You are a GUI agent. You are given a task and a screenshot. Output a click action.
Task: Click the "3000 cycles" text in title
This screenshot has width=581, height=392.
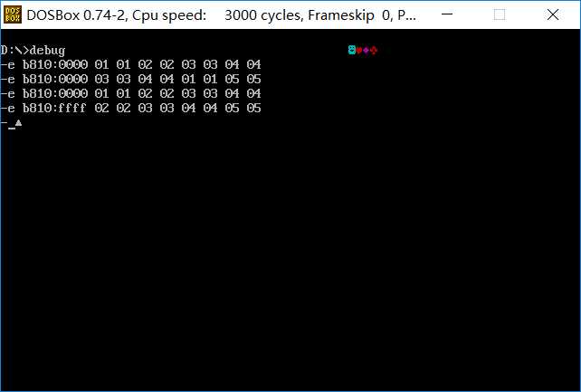pyautogui.click(x=263, y=15)
